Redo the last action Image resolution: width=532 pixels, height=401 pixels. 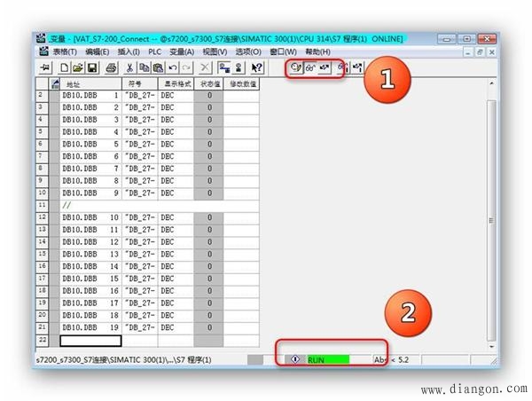click(186, 67)
